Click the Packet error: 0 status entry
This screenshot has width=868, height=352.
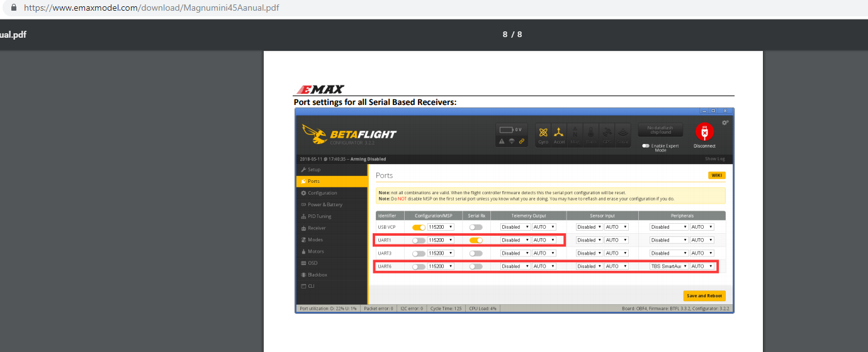point(379,309)
